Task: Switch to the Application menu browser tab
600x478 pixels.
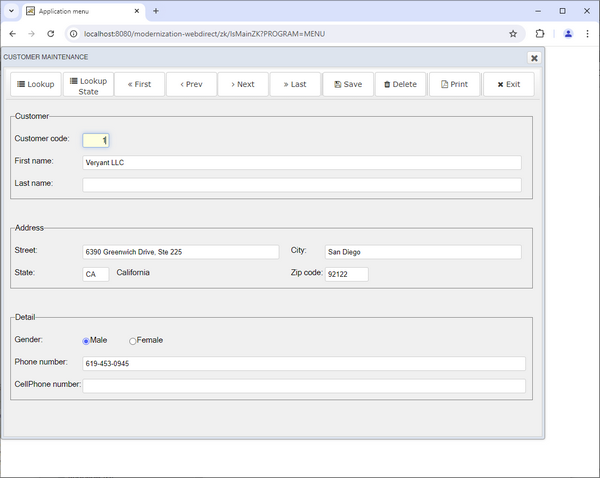Action: tap(80, 11)
